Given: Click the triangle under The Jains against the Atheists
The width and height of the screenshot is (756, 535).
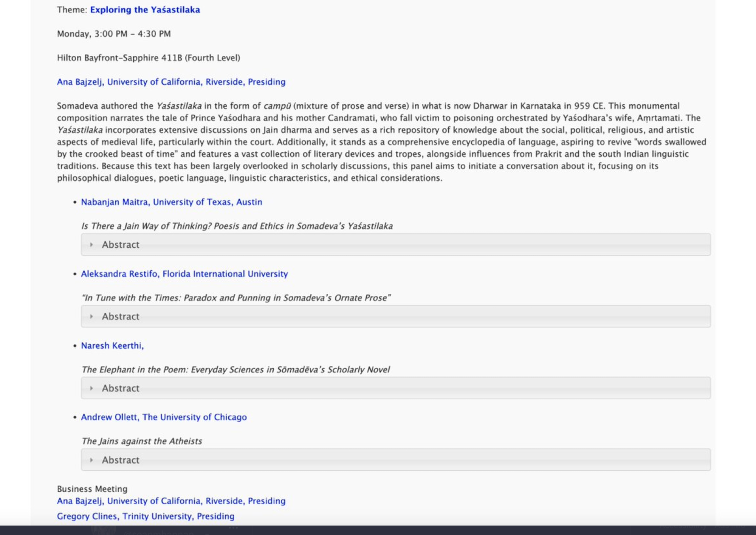Looking at the screenshot, I should point(91,460).
